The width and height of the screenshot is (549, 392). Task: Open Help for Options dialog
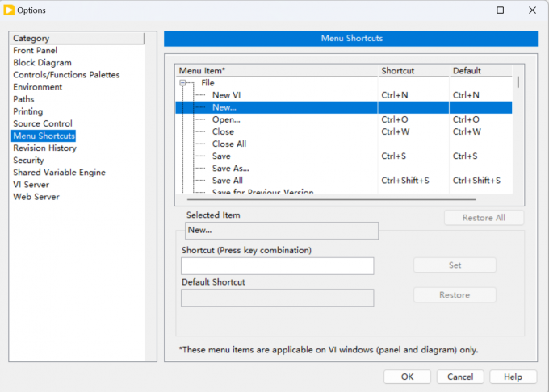coord(513,377)
